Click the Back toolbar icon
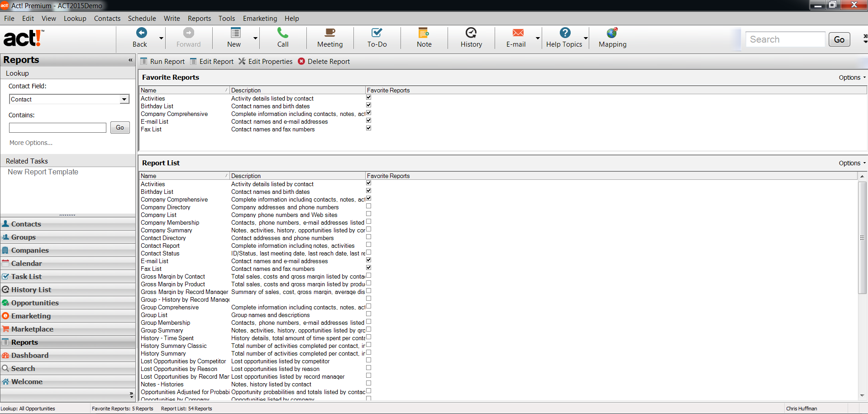The image size is (868, 414). coord(141,33)
